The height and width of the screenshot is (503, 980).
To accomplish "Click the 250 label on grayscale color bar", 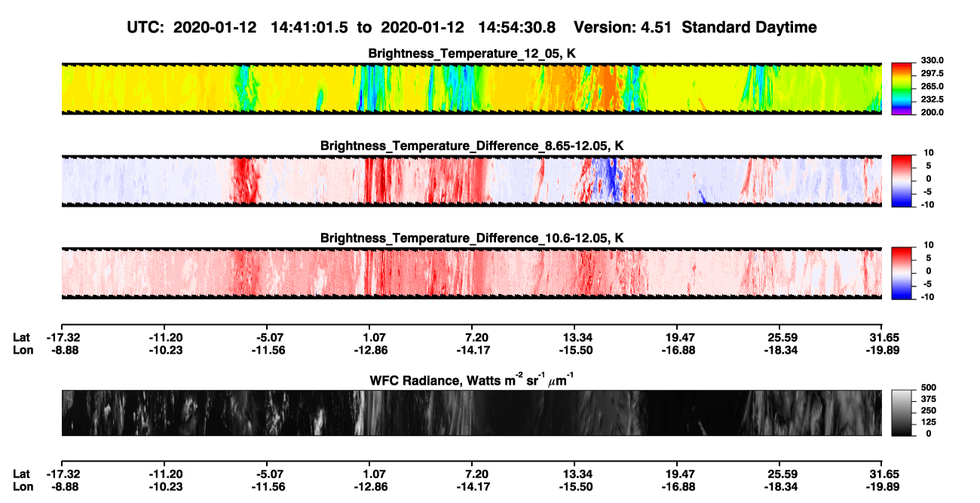I will (928, 411).
